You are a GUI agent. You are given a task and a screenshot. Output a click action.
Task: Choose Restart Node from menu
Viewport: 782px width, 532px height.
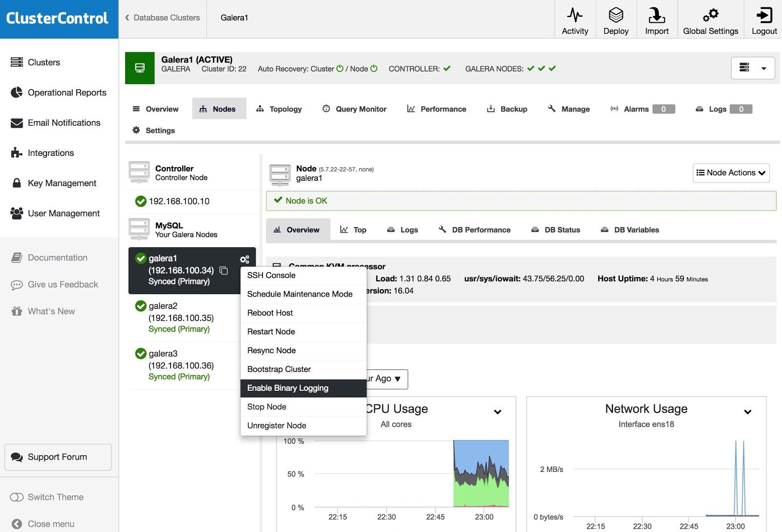point(304,332)
